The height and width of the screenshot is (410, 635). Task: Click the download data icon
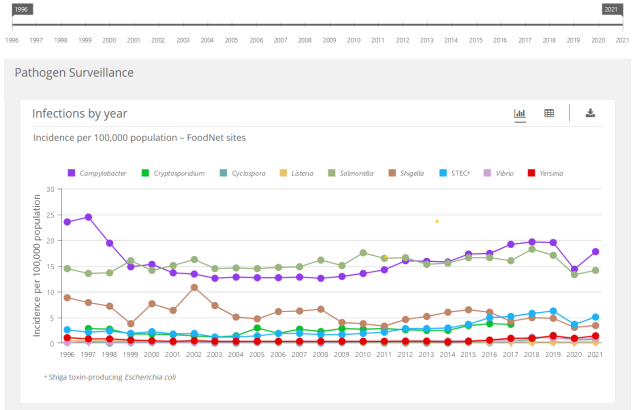click(590, 114)
